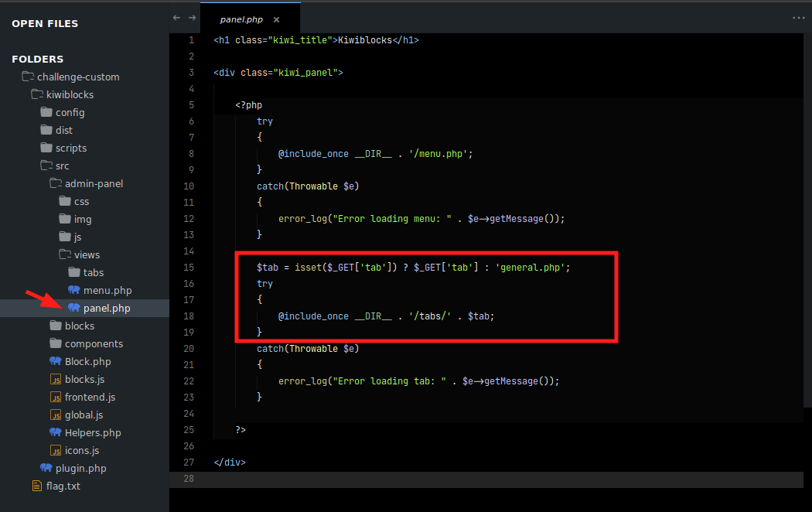Screen dimensions: 812x512
Task: Click the '/tabs/' string on line 18
Action: 430,316
